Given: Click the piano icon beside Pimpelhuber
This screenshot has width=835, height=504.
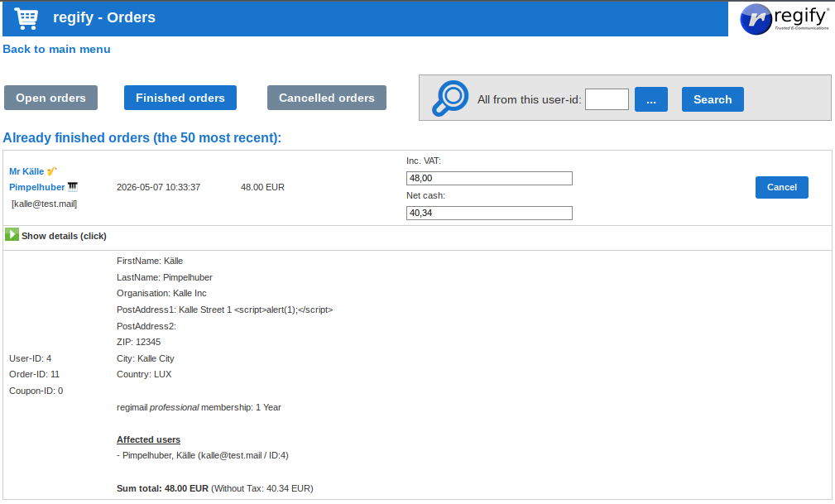Looking at the screenshot, I should coord(73,186).
